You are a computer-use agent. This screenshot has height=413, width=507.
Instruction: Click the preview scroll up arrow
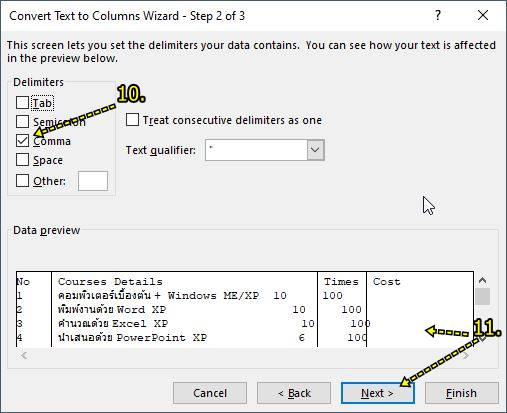tap(482, 280)
